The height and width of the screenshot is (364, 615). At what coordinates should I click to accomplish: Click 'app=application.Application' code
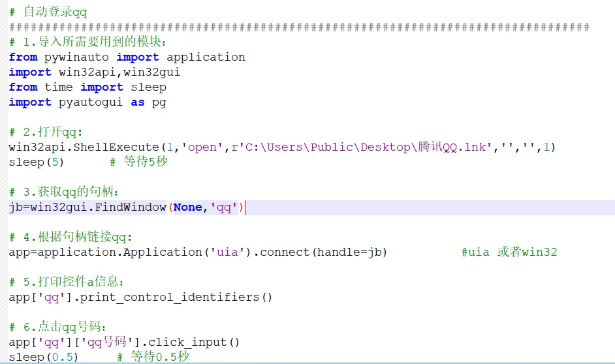pos(105,252)
